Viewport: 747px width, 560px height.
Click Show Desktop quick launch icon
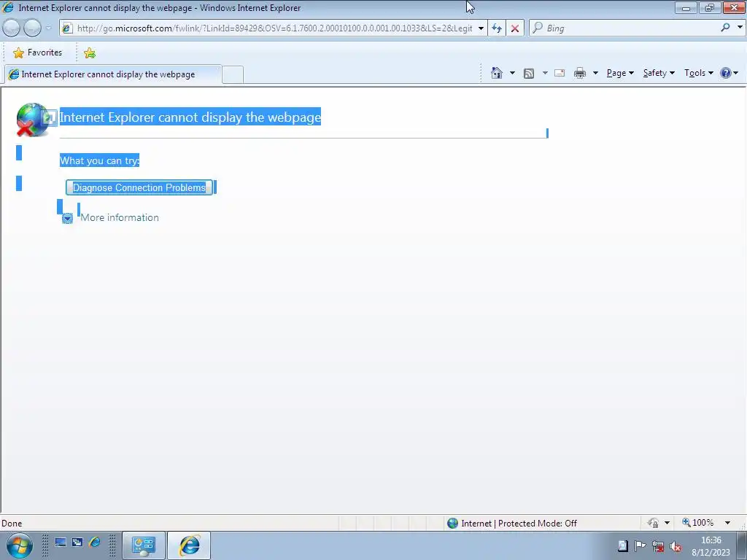(x=61, y=542)
